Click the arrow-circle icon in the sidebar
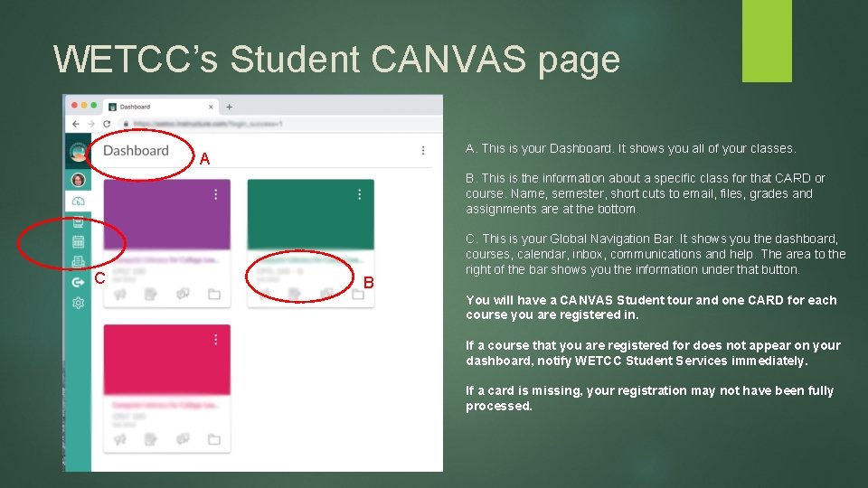 (78, 282)
